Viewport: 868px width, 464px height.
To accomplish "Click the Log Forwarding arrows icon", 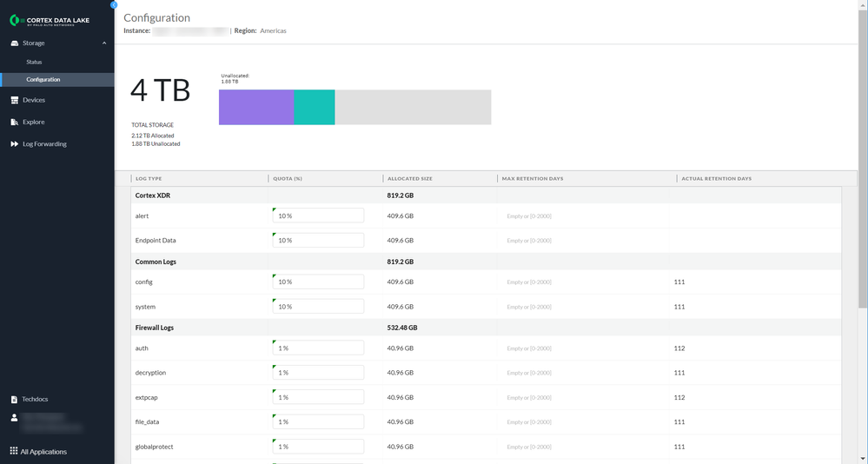I will pos(14,144).
